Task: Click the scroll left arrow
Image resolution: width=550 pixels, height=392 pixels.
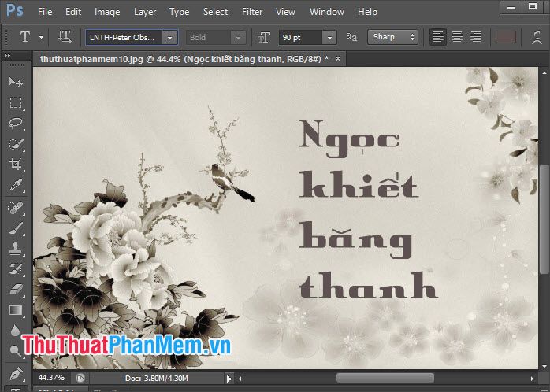Action: [240, 379]
